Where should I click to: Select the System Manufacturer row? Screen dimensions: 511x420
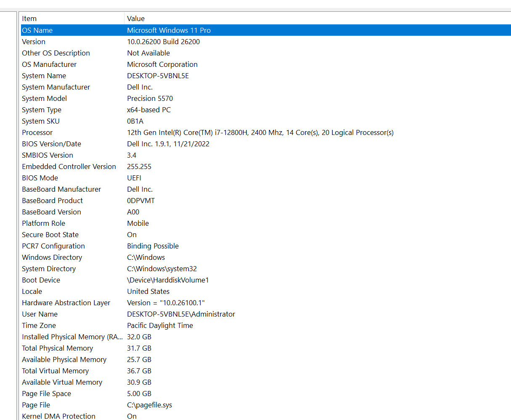[266, 87]
